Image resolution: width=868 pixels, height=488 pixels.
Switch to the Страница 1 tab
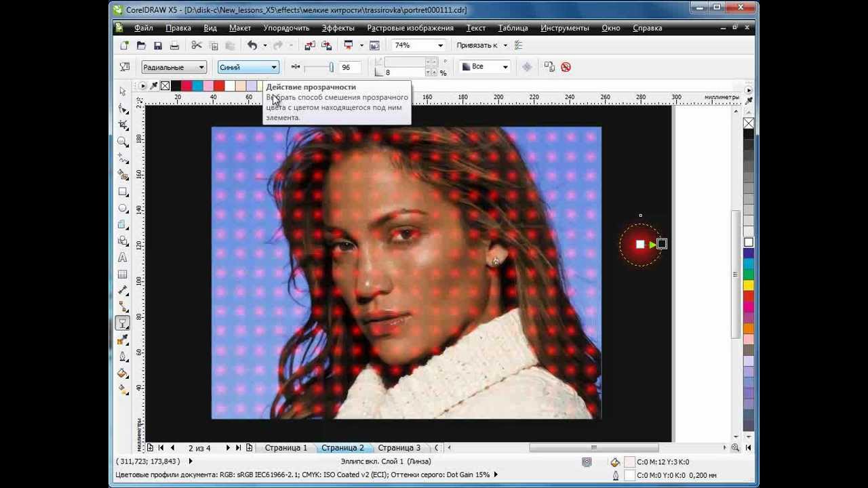(285, 448)
